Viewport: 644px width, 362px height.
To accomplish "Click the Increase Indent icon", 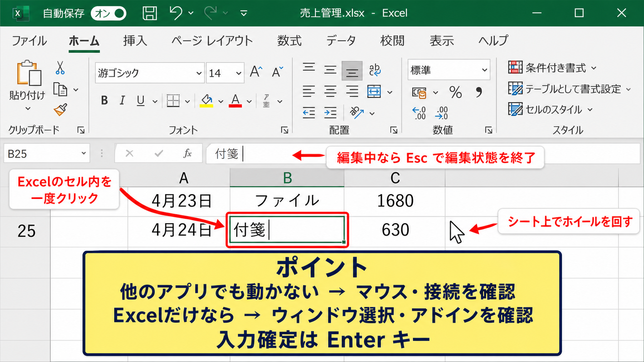I will 330,113.
